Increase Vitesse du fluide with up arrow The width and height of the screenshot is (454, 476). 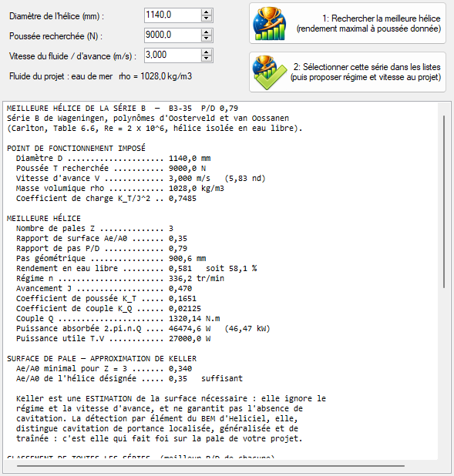207,52
